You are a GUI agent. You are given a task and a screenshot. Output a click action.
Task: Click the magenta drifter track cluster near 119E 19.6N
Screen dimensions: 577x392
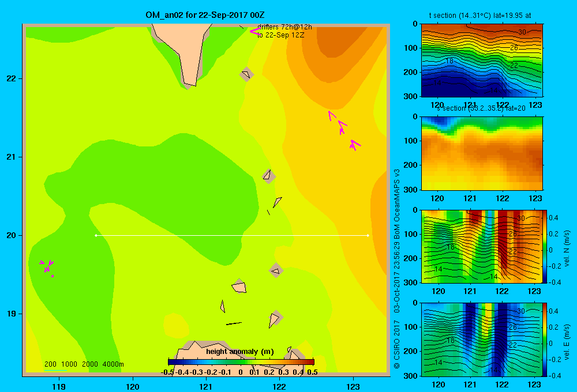[47, 267]
